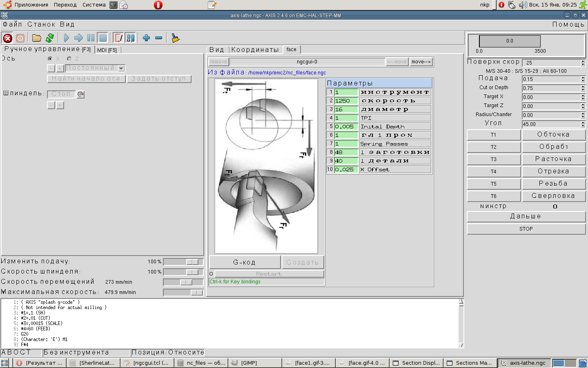Viewport: 588px width, 368px height.
Task: Open a G-code file via folder icon
Action: tap(37, 38)
